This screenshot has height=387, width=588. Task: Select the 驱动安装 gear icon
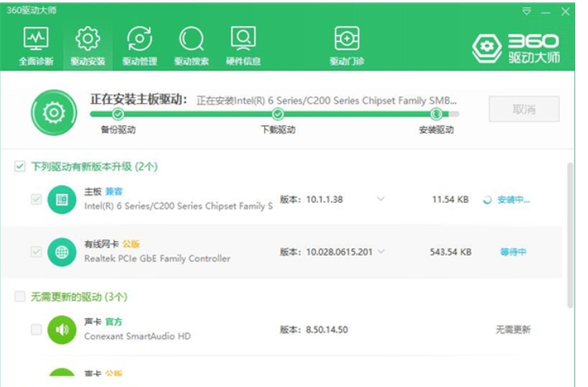pos(88,38)
